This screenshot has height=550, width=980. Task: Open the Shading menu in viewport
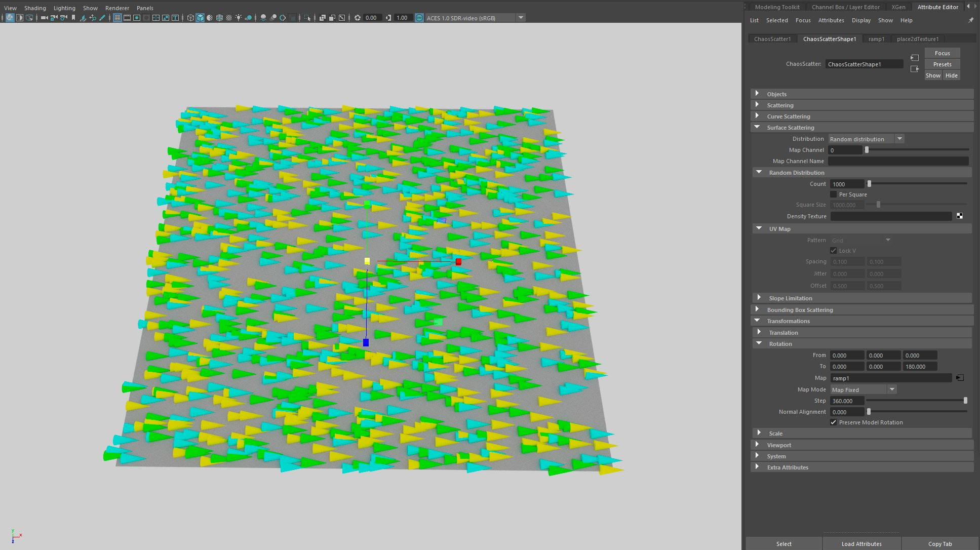tap(35, 8)
